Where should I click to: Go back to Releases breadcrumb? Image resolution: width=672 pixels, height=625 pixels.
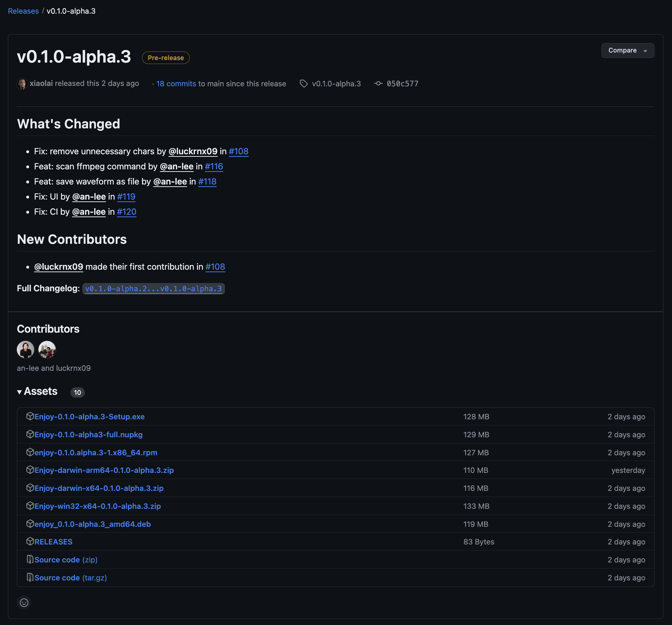coord(23,11)
